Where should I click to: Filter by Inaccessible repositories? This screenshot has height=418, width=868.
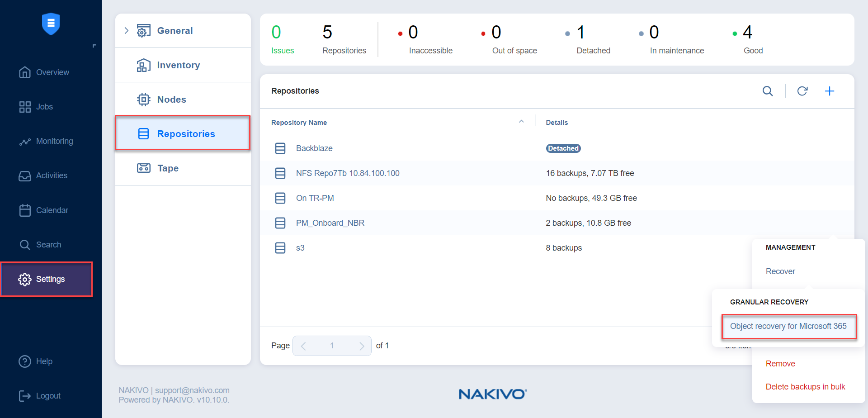[425, 39]
